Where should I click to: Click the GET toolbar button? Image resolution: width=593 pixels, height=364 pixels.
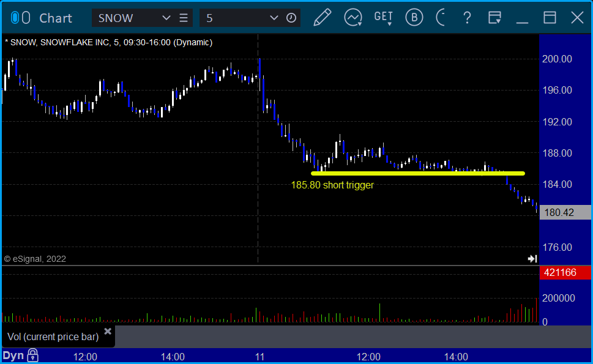point(384,18)
